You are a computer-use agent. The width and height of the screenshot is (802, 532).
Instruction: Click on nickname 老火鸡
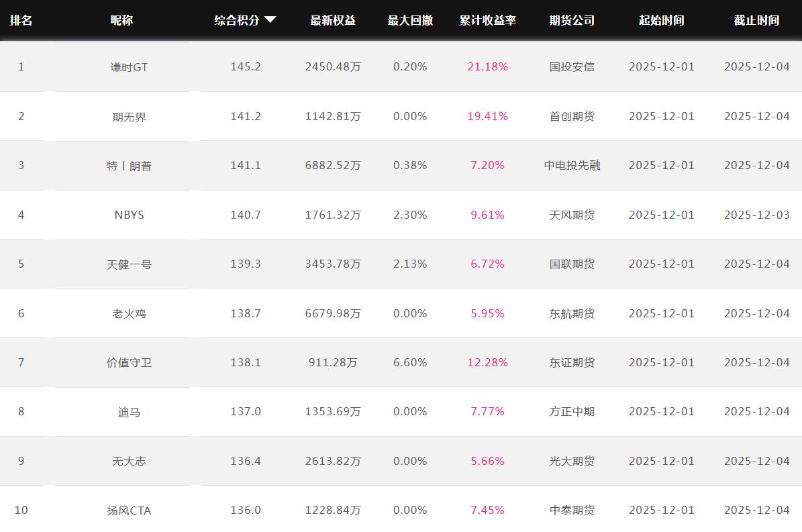tap(129, 313)
